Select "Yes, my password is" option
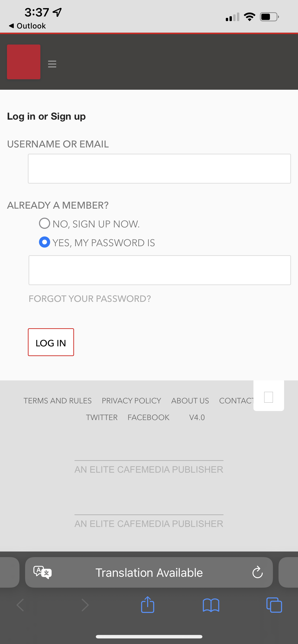Screen dimensions: 298x644 coord(45,242)
